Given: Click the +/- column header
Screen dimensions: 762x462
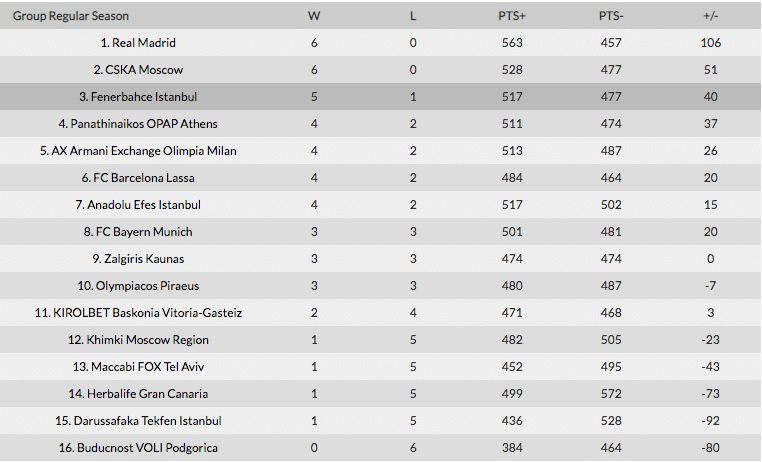Looking at the screenshot, I should (x=710, y=16).
